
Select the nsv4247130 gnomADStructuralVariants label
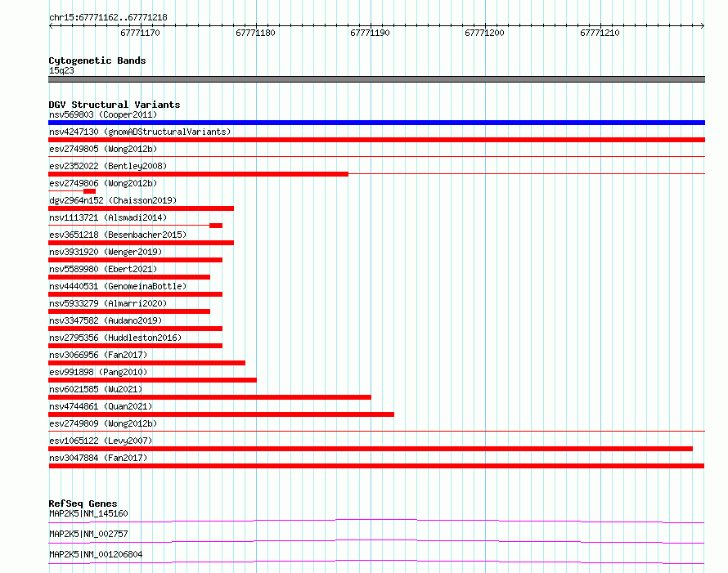point(140,132)
